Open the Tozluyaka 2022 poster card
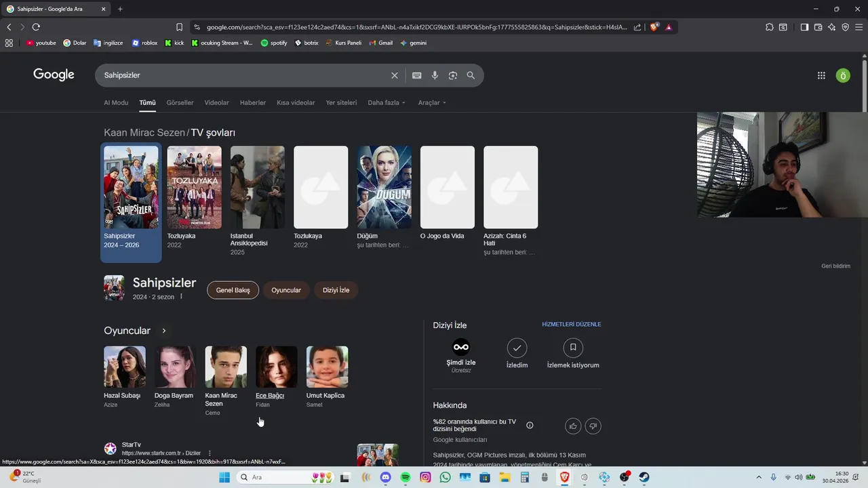 (195, 199)
